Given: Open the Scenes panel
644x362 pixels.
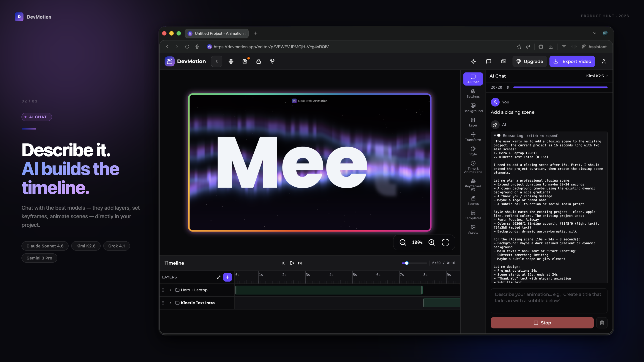Looking at the screenshot, I should coord(473,200).
